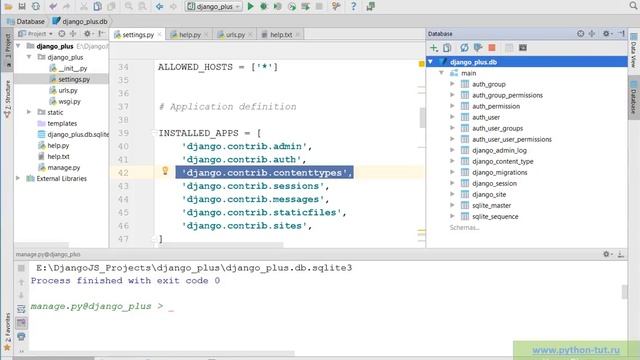Collapse django_plus.db data source node
Image resolution: width=640 pixels, height=360 pixels.
pyautogui.click(x=430, y=62)
